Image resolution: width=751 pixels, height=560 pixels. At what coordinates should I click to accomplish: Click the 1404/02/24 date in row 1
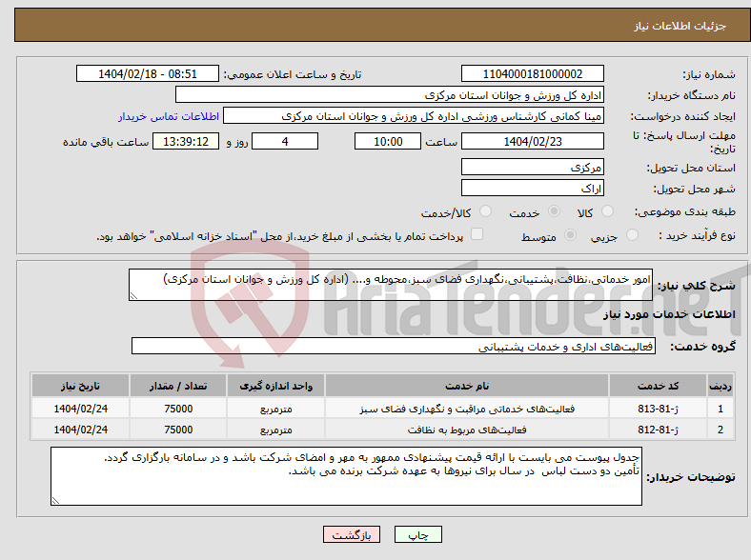(x=80, y=409)
